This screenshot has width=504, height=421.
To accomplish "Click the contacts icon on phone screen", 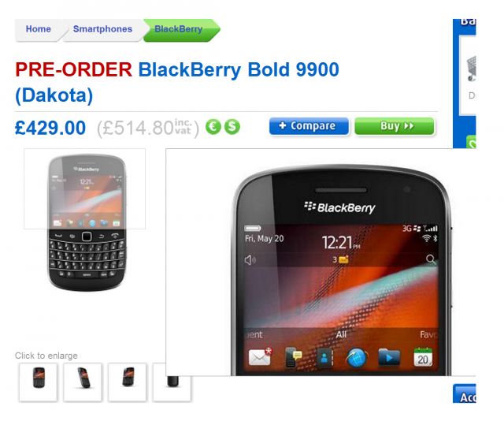I will point(324,358).
